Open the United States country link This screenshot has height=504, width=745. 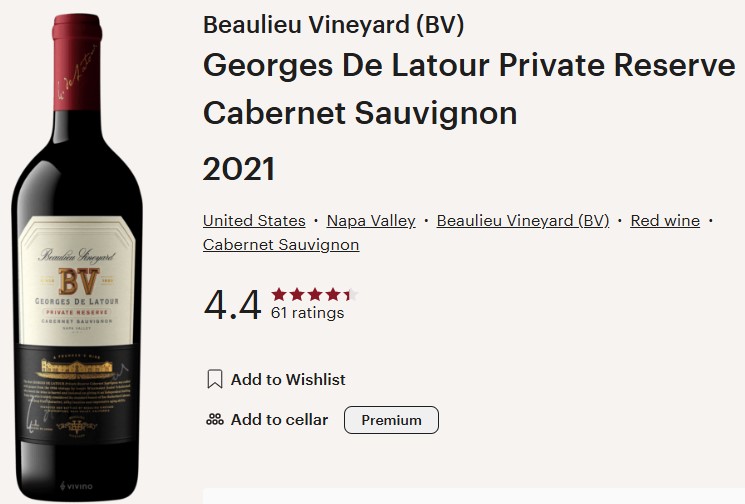click(x=254, y=221)
